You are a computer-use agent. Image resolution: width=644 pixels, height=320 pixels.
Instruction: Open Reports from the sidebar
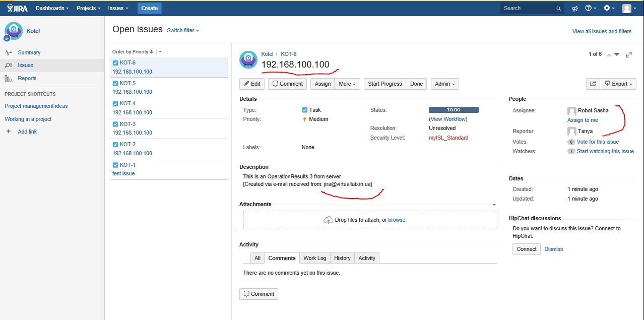(27, 78)
